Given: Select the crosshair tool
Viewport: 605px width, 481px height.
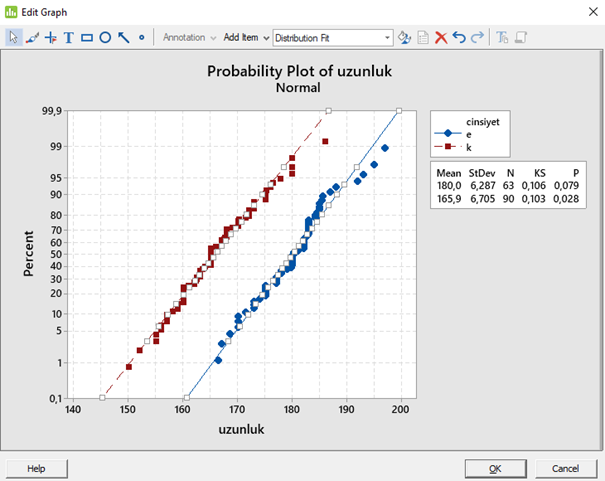Looking at the screenshot, I should pyautogui.click(x=51, y=37).
